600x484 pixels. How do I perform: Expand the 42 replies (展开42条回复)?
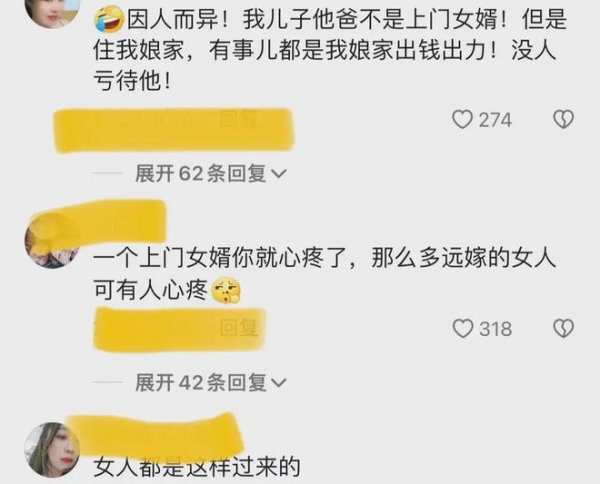[x=210, y=383]
